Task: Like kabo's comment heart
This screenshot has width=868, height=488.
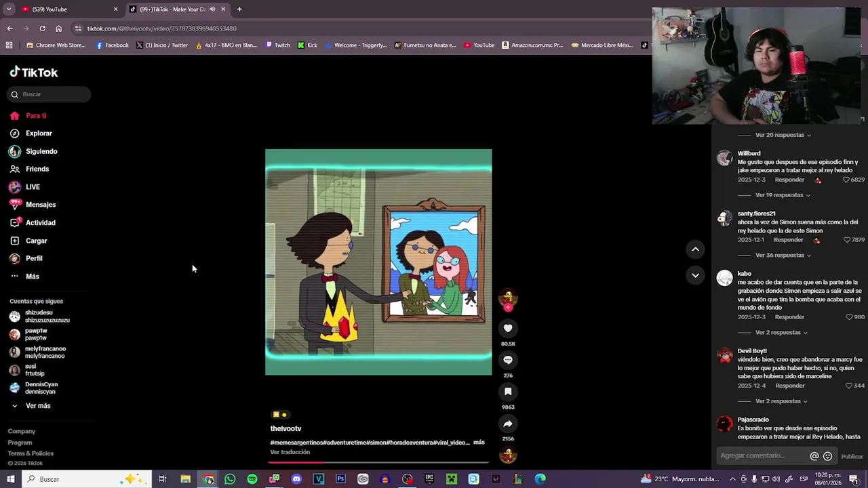Action: tap(849, 317)
